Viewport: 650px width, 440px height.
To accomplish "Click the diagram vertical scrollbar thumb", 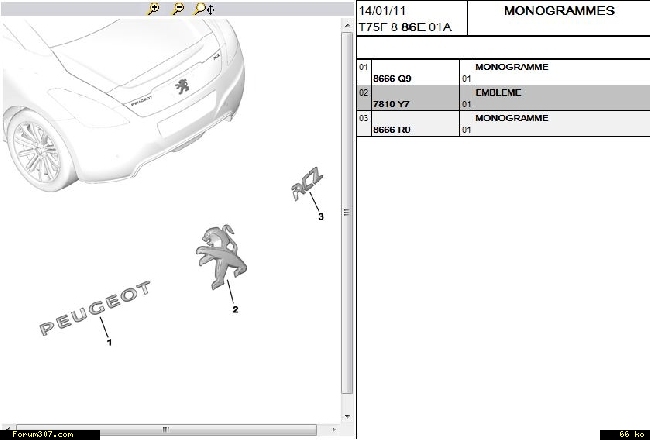I will tap(347, 212).
